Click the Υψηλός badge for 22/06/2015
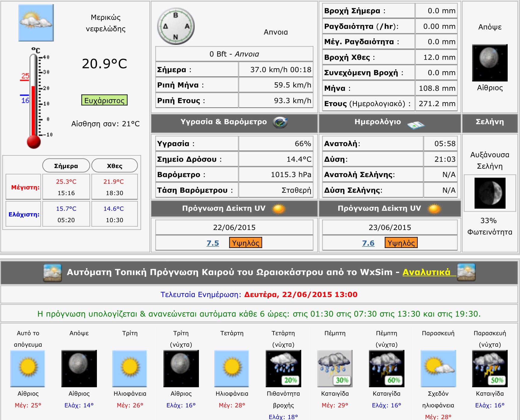This screenshot has width=520, height=420. [246, 243]
